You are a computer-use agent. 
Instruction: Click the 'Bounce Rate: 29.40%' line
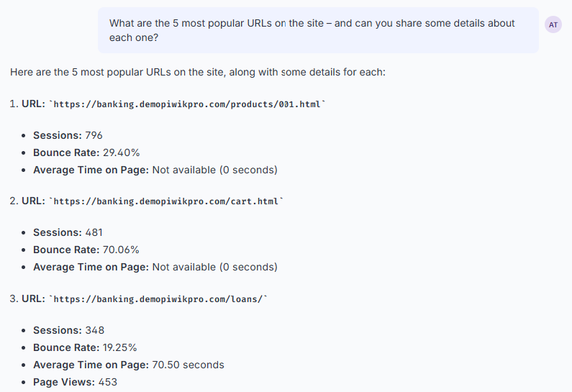click(x=86, y=152)
